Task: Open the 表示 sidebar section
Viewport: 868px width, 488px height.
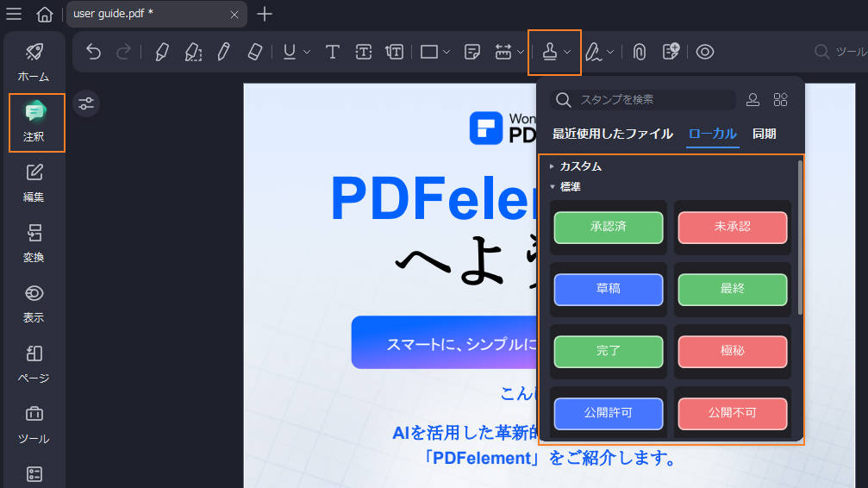Action: point(34,303)
